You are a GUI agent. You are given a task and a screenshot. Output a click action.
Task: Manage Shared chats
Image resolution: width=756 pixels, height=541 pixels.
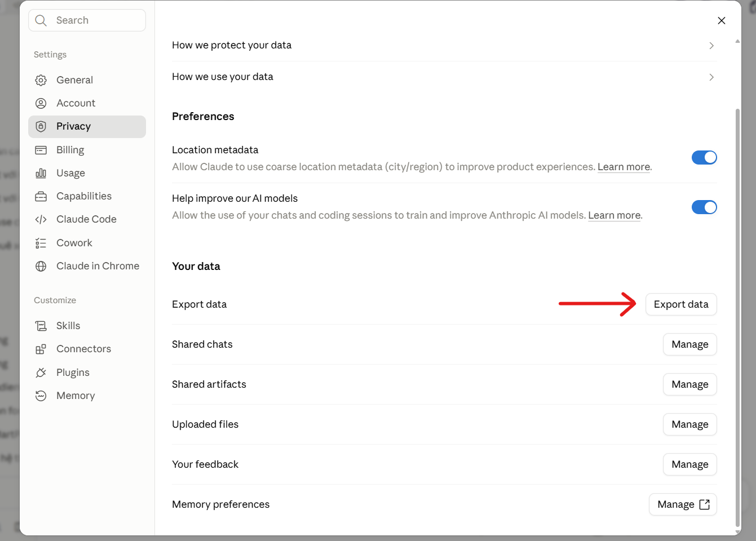coord(690,344)
